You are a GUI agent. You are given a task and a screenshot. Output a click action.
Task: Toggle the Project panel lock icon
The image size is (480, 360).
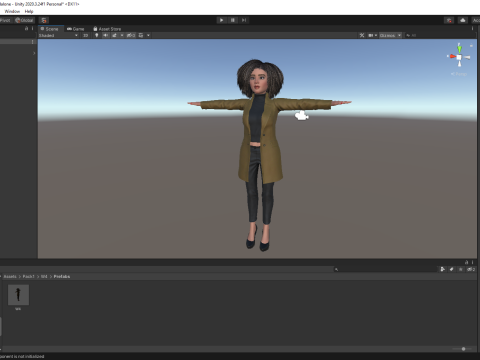pyautogui.click(x=466, y=262)
